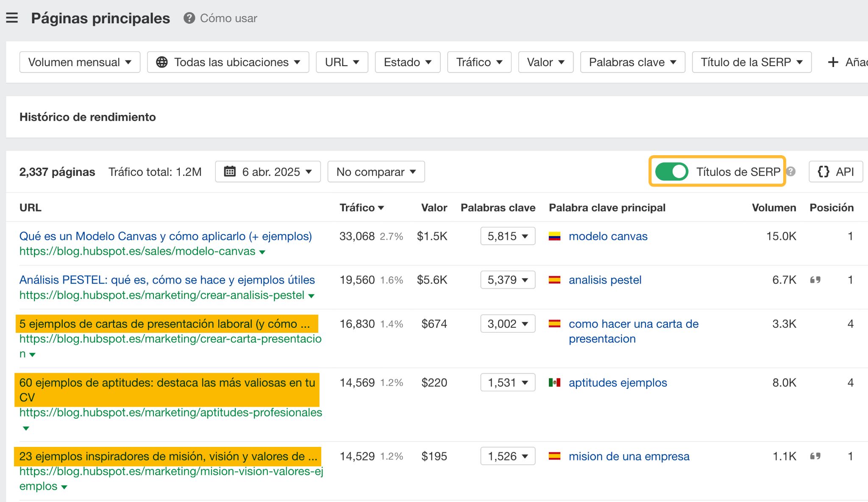
Task: Click the curly braces API icon
Action: pyautogui.click(x=823, y=172)
